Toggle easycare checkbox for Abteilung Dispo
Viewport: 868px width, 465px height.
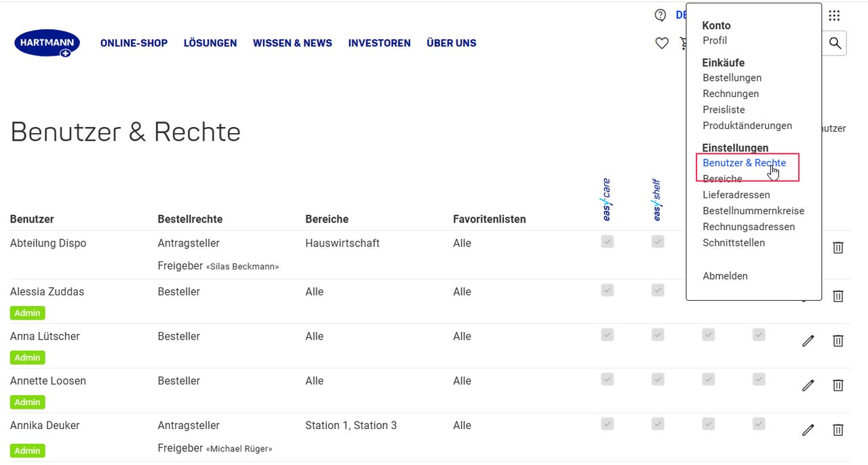tap(607, 242)
